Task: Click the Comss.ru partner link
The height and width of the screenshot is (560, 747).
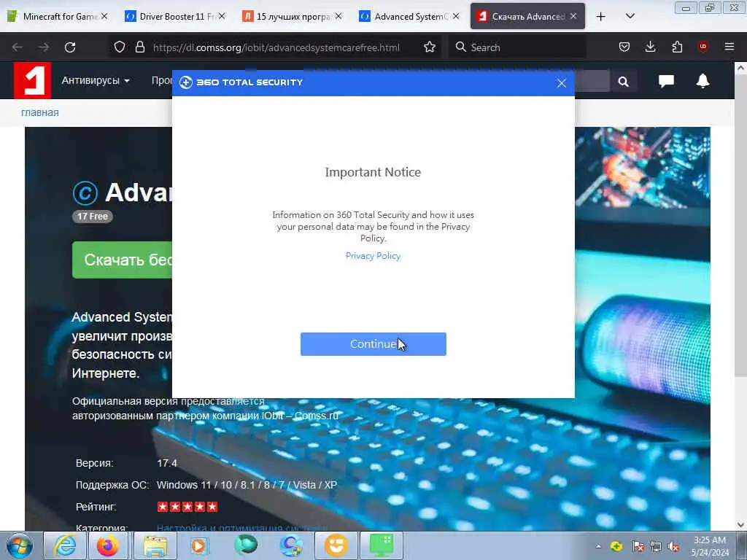Action: click(x=317, y=416)
